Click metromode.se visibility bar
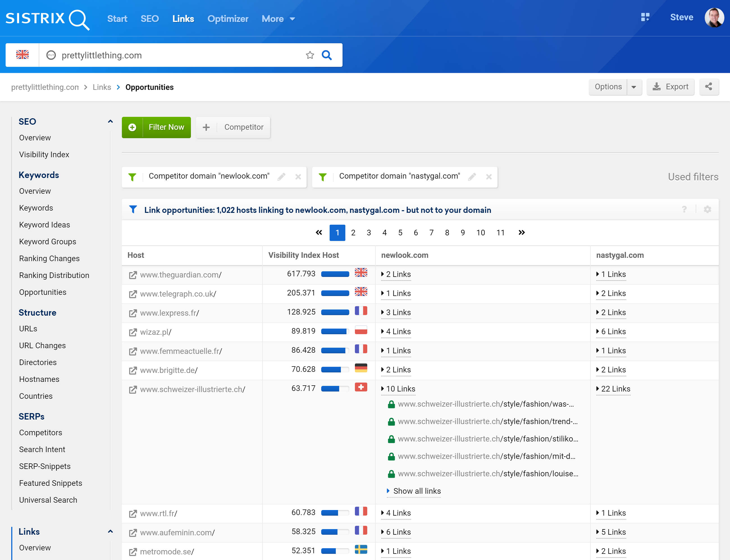The width and height of the screenshot is (730, 560). pyautogui.click(x=335, y=551)
